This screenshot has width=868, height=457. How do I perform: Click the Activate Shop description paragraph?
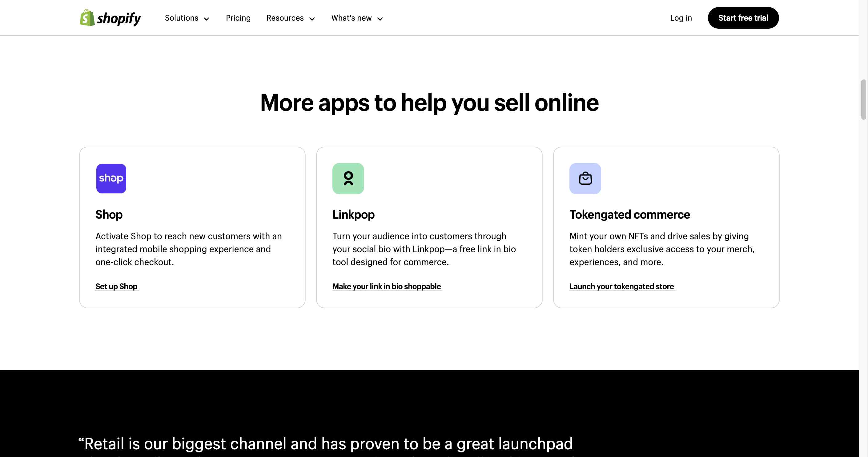tap(189, 249)
